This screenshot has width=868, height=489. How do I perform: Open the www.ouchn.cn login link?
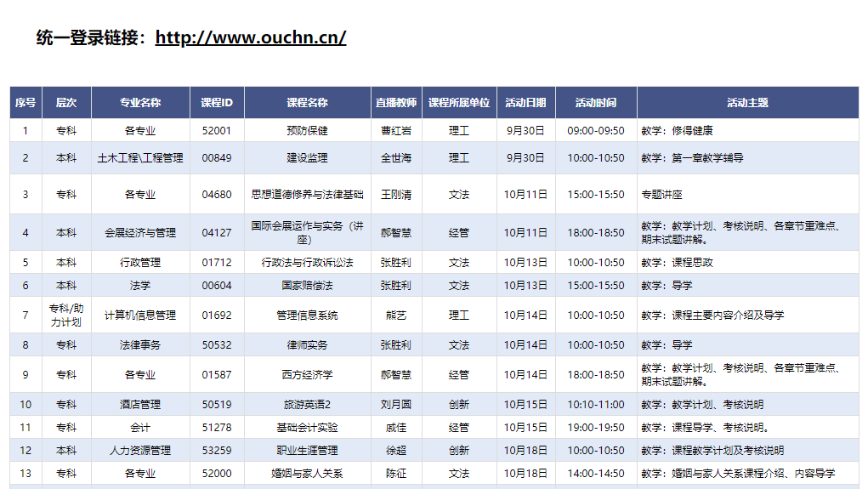[x=250, y=37]
